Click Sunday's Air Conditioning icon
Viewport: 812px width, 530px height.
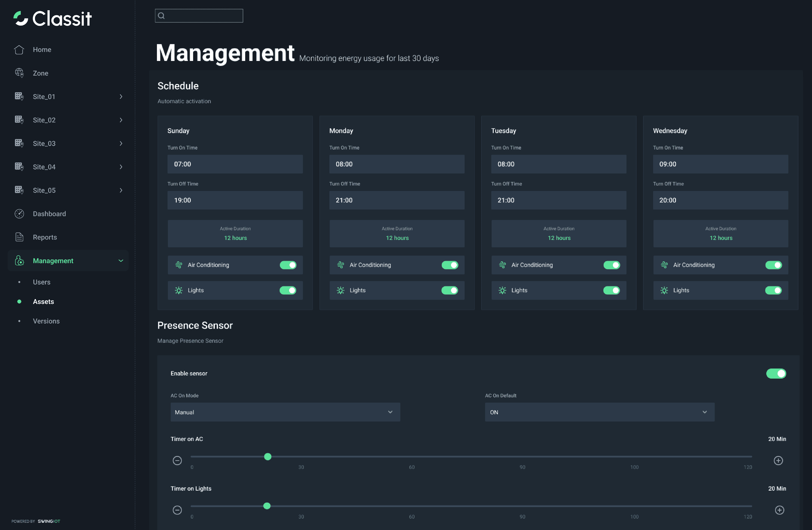click(178, 265)
